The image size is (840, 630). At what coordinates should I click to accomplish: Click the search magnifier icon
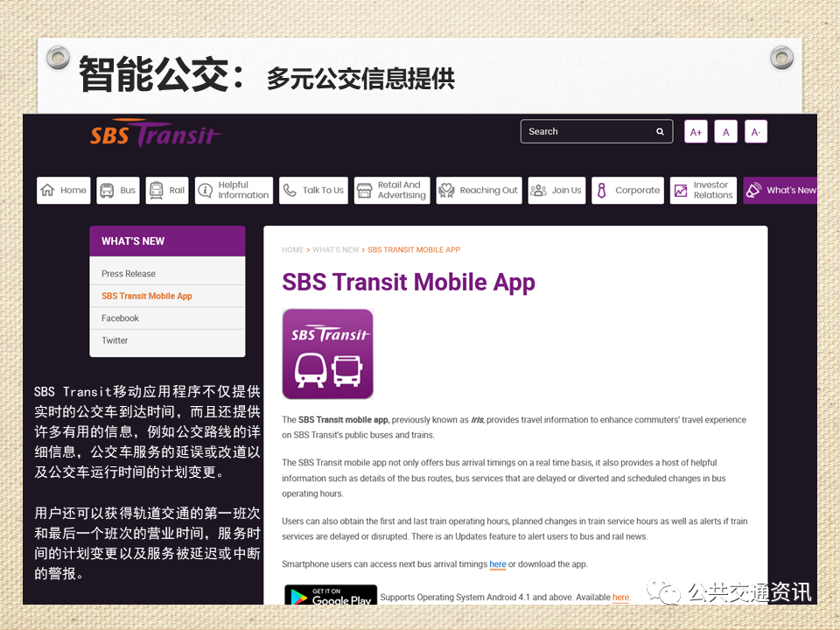[660, 131]
